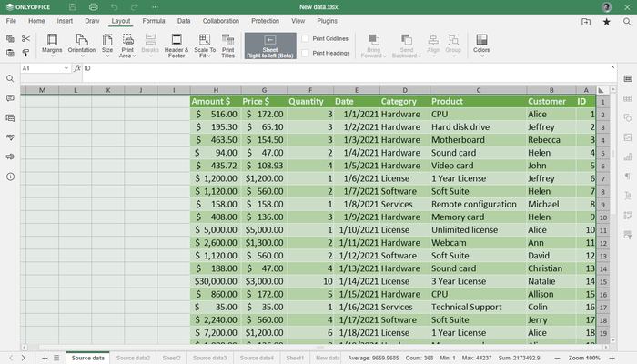637x364 pixels.
Task: Click the Copy icon in toolbar
Action: pos(10,38)
